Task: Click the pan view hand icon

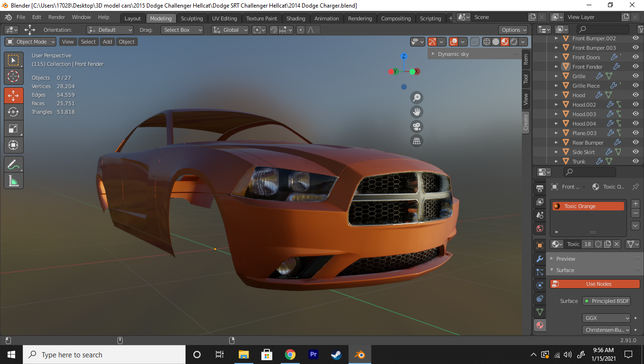Action: click(417, 112)
